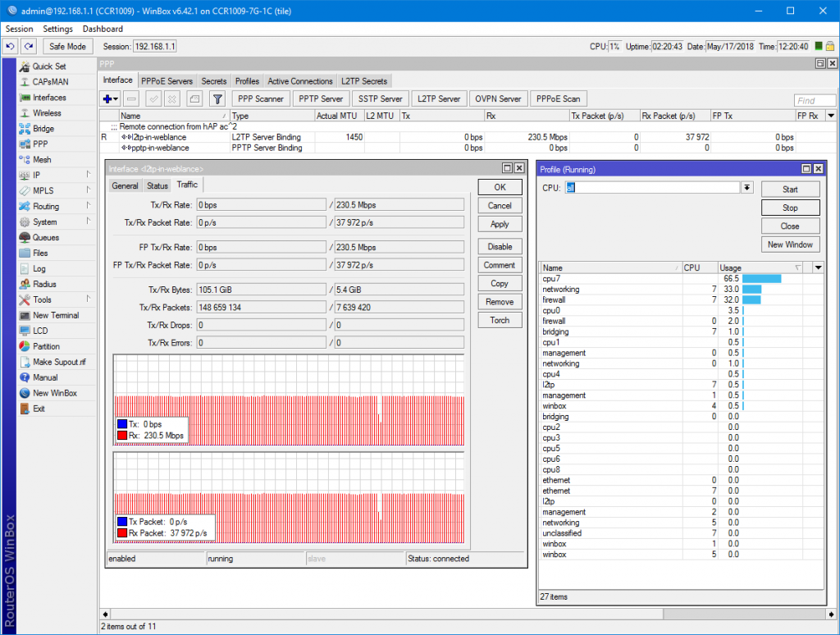Start profiling in the Profile window
Screen dimensions: 840x635
pos(790,189)
